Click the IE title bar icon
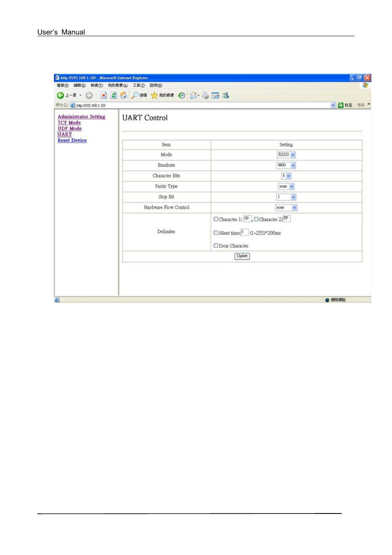This screenshot has width=392, height=555. pos(57,78)
